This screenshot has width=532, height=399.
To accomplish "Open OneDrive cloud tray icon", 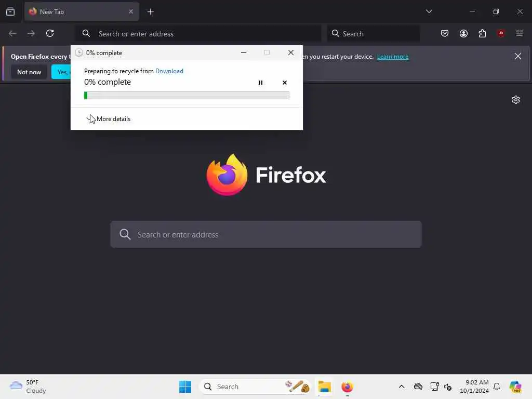I will [418, 387].
